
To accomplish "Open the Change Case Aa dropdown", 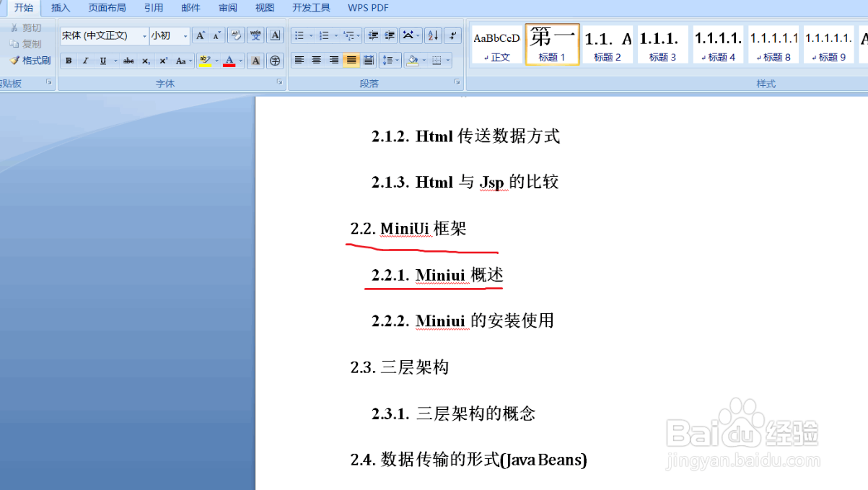I will [184, 61].
